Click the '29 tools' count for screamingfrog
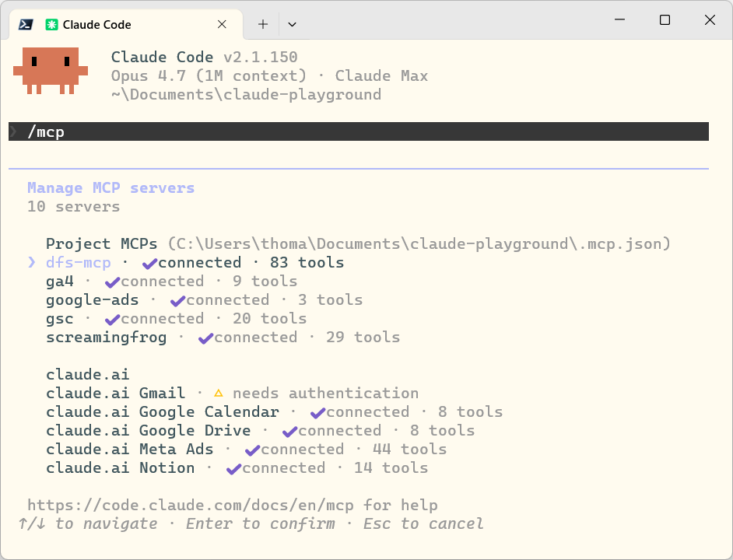 (x=363, y=337)
